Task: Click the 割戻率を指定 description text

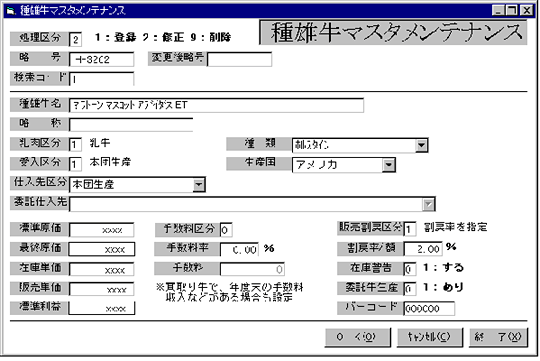Action: 455,227
